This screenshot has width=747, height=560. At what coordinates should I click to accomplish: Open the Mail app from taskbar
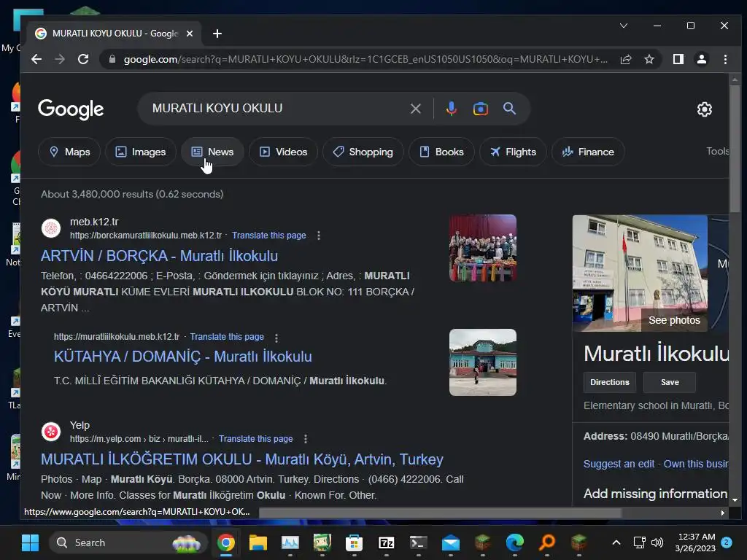point(451,542)
